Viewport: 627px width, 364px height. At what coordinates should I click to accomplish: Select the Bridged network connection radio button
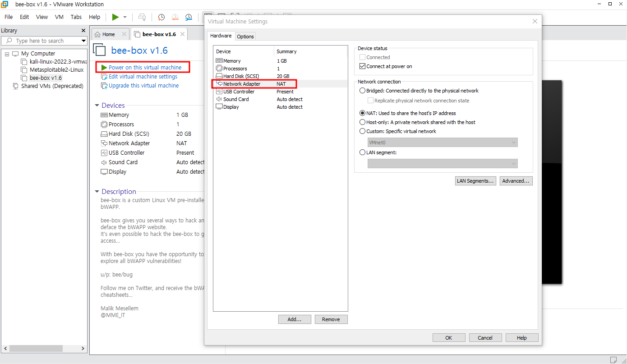(x=362, y=91)
